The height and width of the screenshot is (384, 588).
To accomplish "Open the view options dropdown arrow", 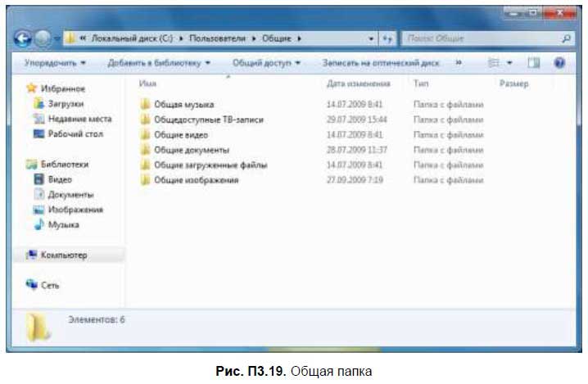I will click(509, 63).
